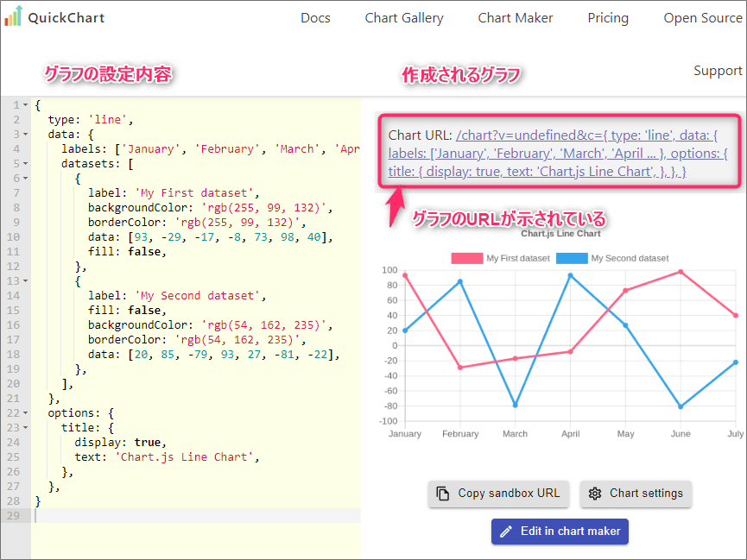The image size is (747, 560).
Task: Click Chart settings button
Action: point(636,494)
